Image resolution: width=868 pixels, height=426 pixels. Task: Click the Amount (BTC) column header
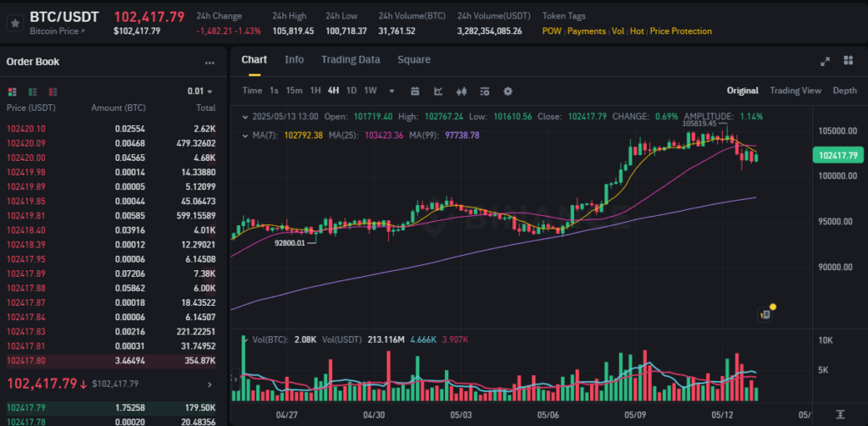pos(119,108)
